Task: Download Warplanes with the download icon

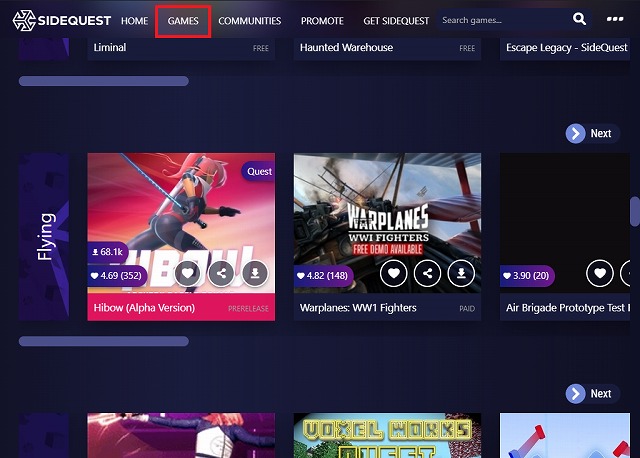Action: pyautogui.click(x=461, y=273)
